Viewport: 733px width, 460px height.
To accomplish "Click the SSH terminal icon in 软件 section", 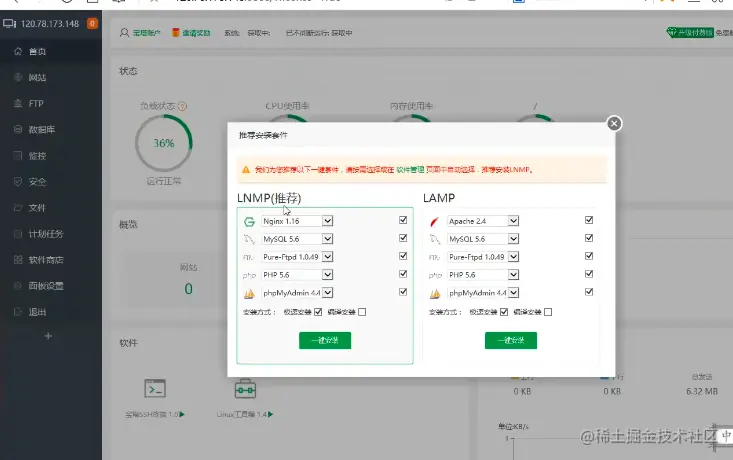I will coord(155,388).
